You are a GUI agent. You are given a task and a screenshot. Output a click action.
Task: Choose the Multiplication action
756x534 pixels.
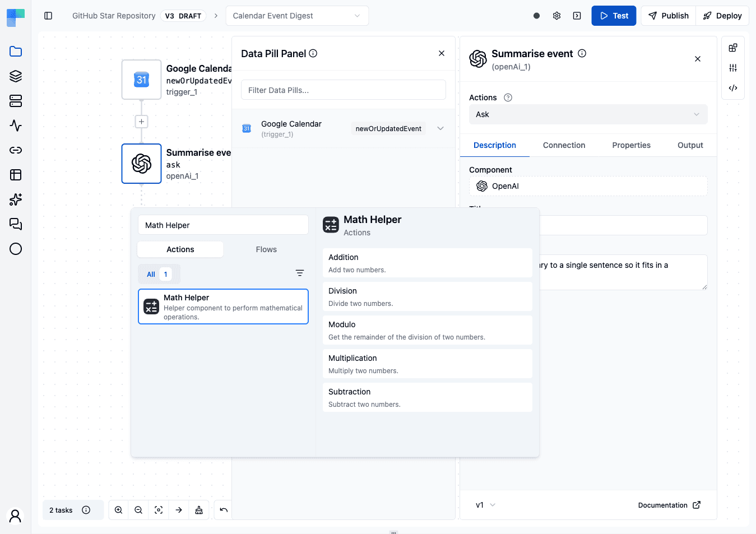pos(428,364)
